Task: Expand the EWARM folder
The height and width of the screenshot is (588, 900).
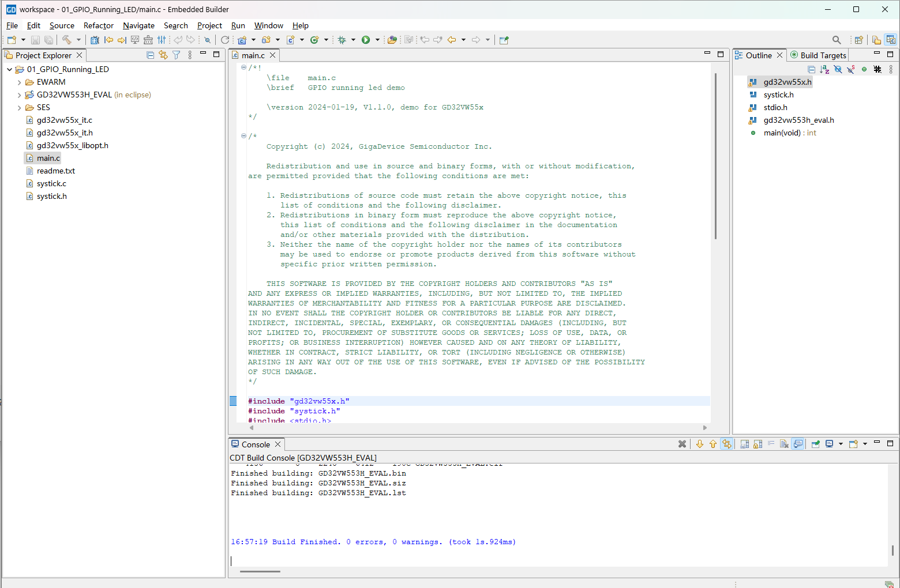Action: pyautogui.click(x=19, y=82)
